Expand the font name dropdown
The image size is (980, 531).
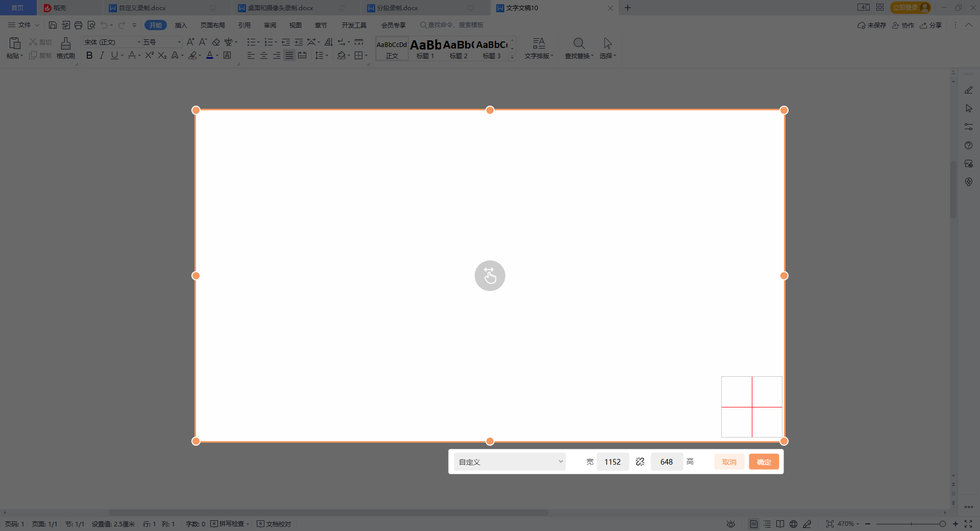tap(139, 42)
